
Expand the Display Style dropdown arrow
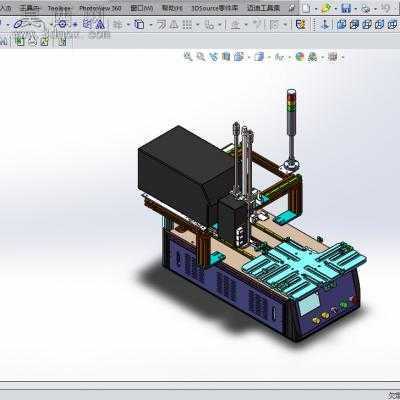269,58
